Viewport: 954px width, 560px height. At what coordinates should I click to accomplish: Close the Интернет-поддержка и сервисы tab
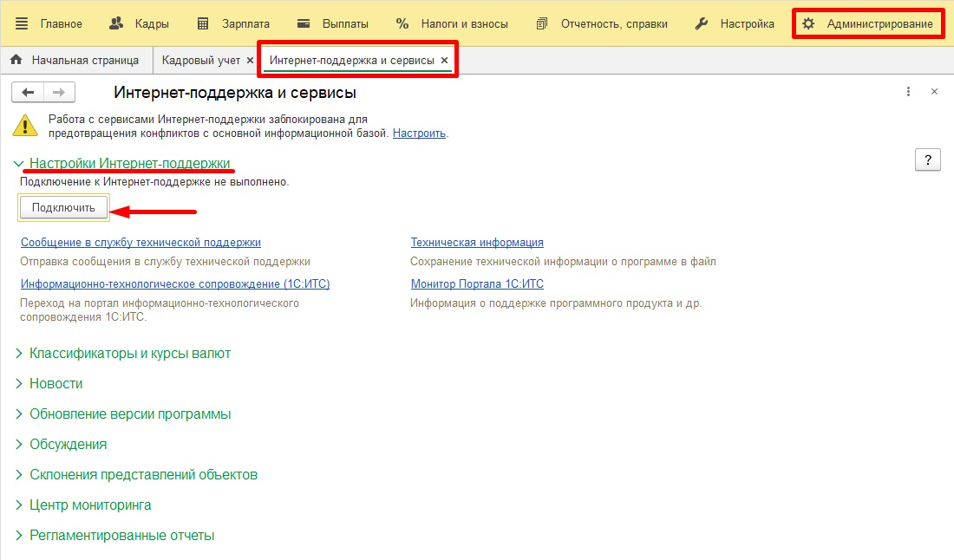point(444,60)
